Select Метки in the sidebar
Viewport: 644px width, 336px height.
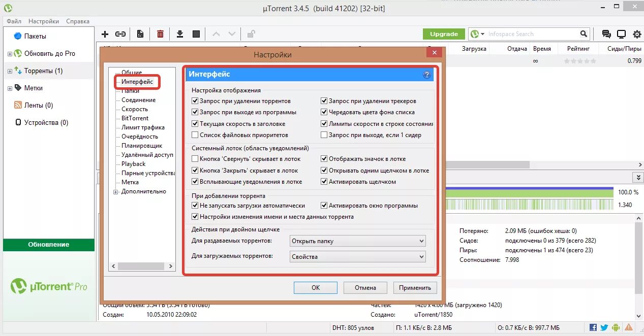click(x=34, y=88)
